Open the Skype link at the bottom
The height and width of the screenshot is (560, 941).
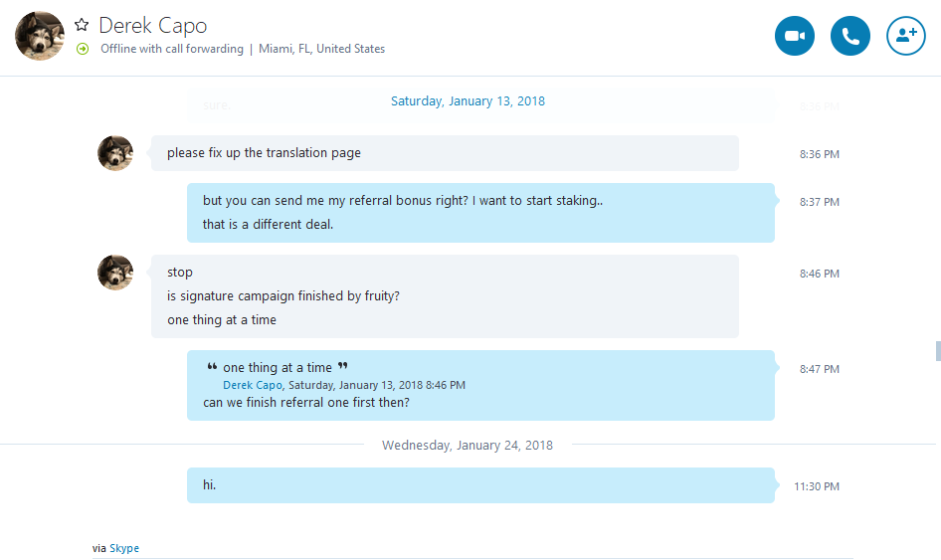(x=124, y=548)
